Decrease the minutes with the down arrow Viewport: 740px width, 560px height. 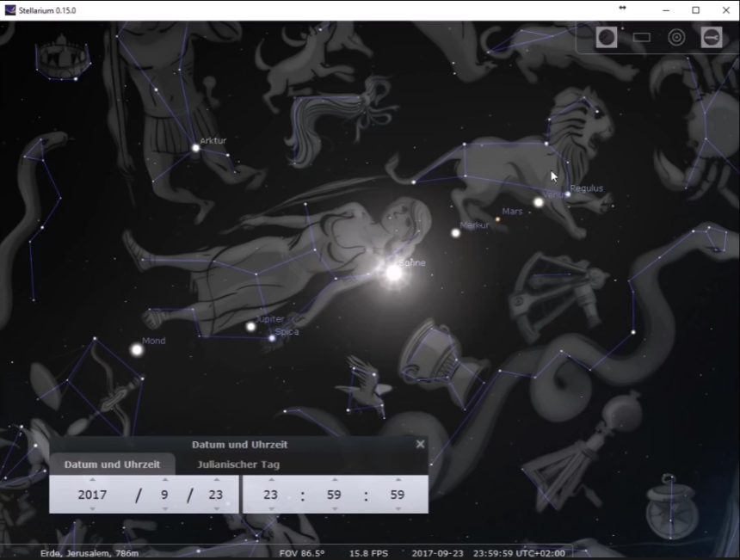[335, 509]
